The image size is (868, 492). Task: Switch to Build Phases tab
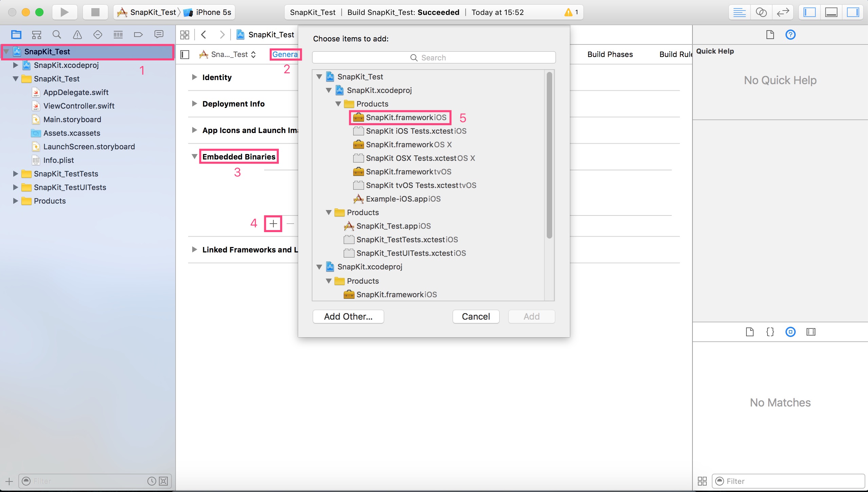[x=609, y=54]
